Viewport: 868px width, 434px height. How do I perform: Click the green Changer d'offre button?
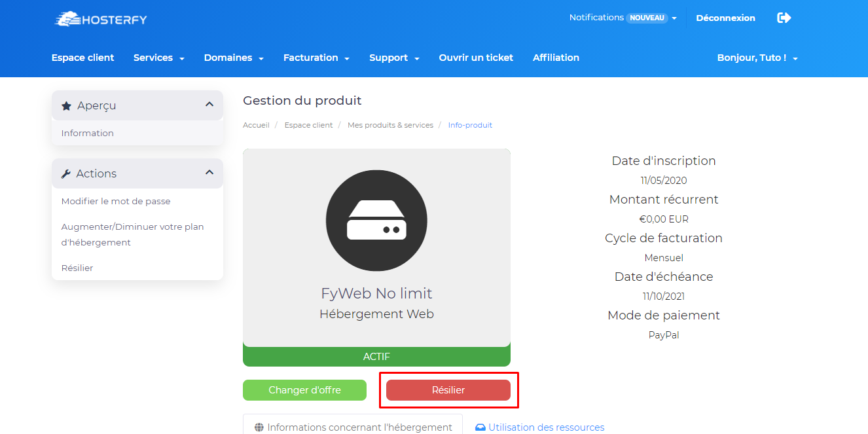tap(304, 390)
